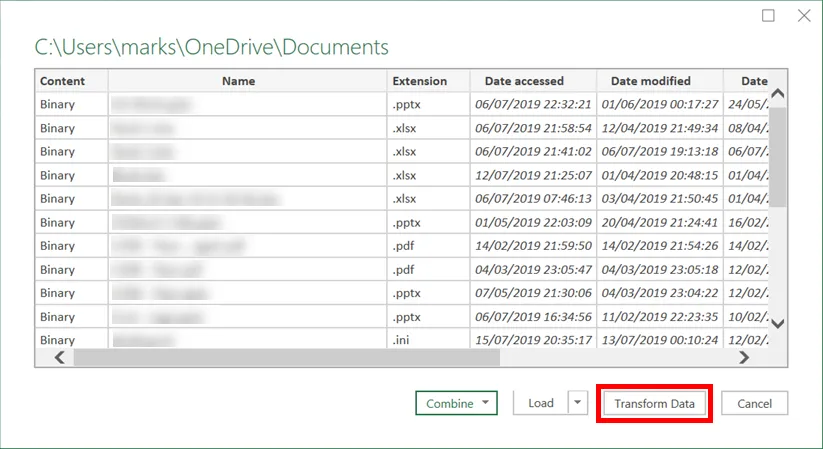Screen dimensions: 823x449
Task: Click the Cancel button
Action: coord(754,403)
